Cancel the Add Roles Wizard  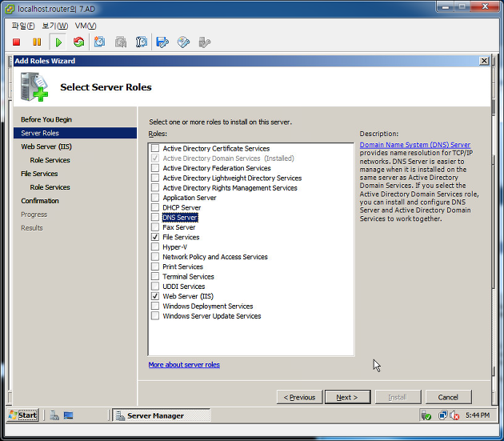448,397
